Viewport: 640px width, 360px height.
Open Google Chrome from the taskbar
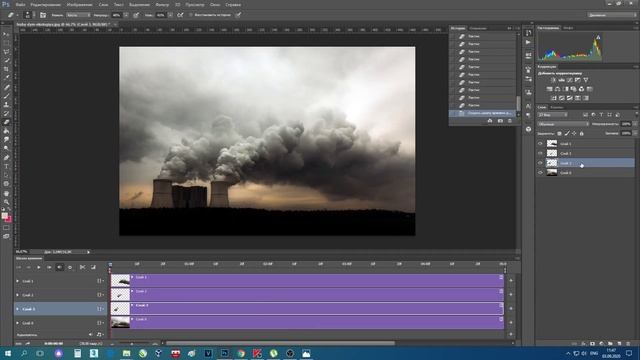coord(241,353)
